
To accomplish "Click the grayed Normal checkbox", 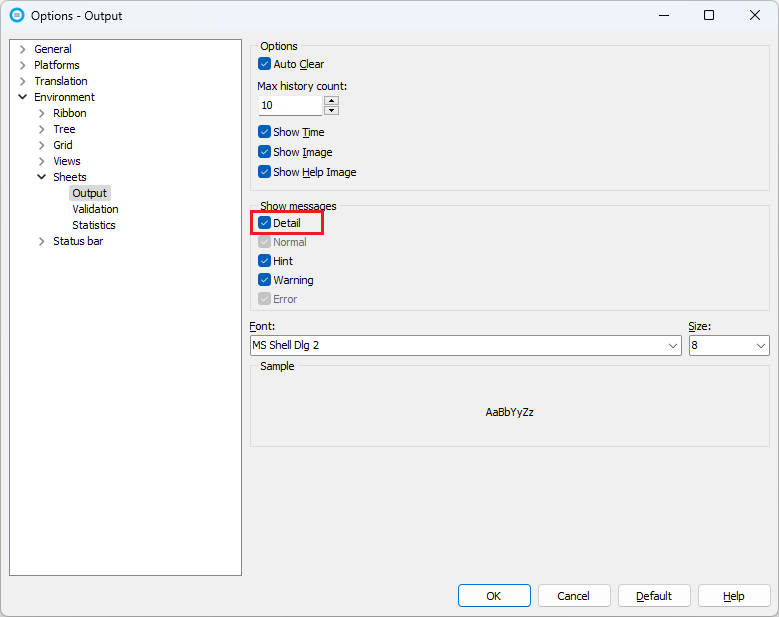I will point(264,242).
